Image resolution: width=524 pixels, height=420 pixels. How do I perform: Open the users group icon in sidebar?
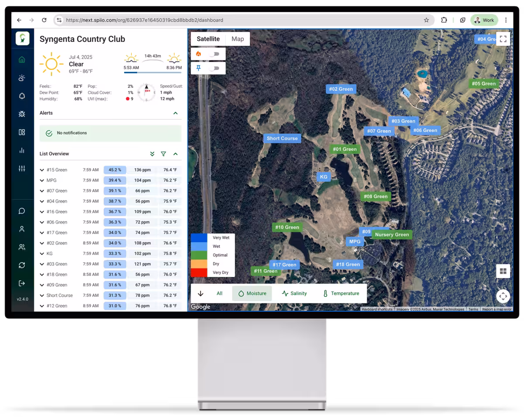(22, 247)
